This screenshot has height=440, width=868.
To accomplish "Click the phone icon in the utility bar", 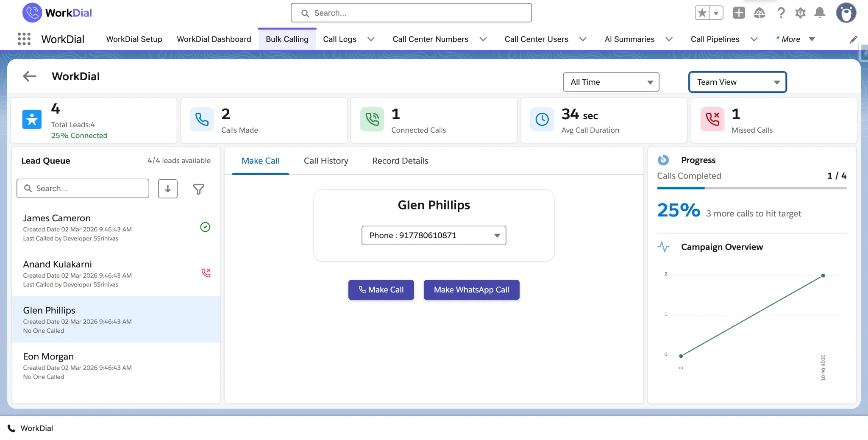I will click(11, 428).
